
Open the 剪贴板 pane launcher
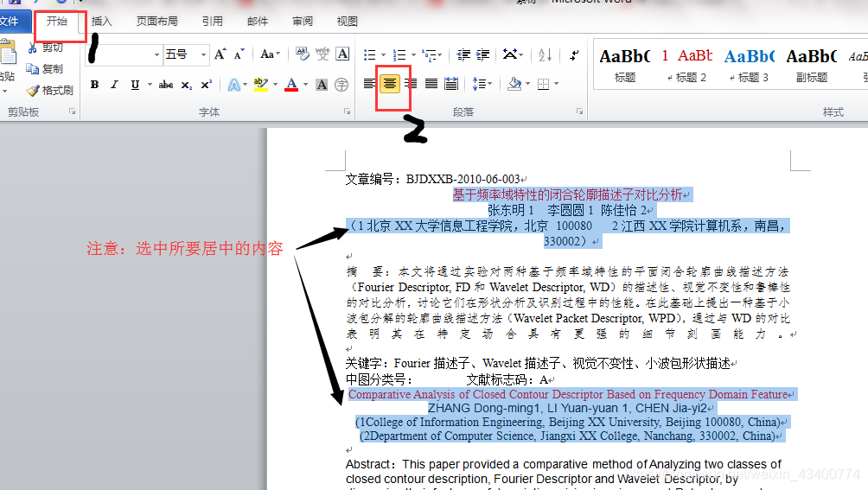click(72, 111)
